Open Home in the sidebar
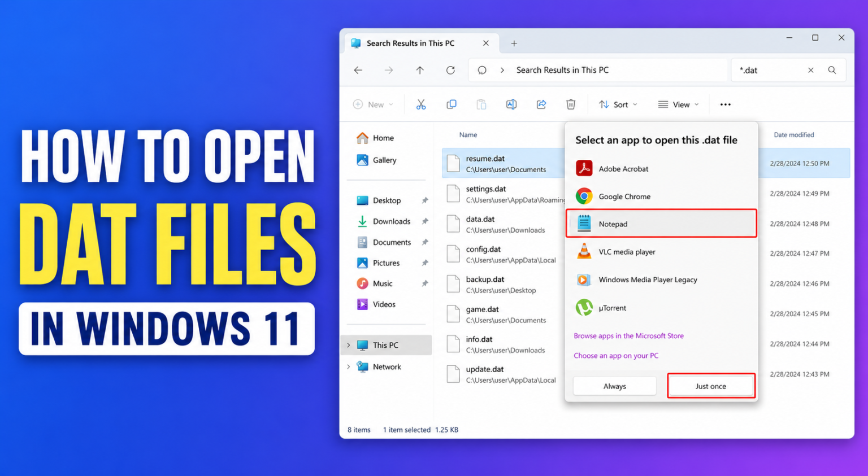 [x=375, y=138]
